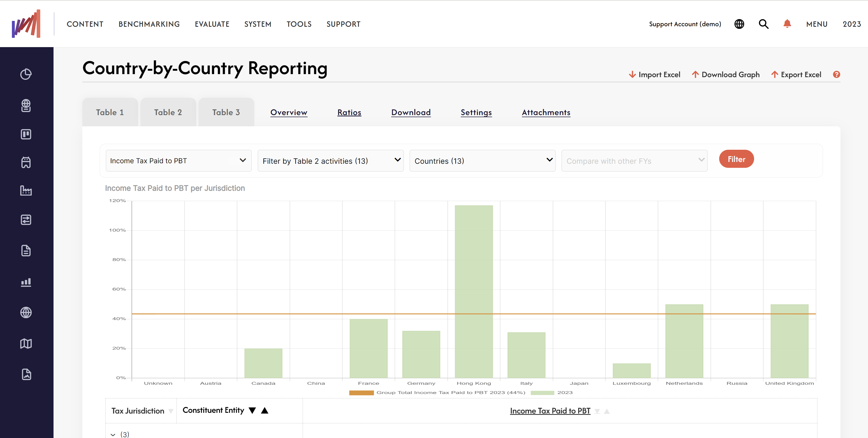Click the red Filter button
The height and width of the screenshot is (438, 868).
pyautogui.click(x=736, y=159)
